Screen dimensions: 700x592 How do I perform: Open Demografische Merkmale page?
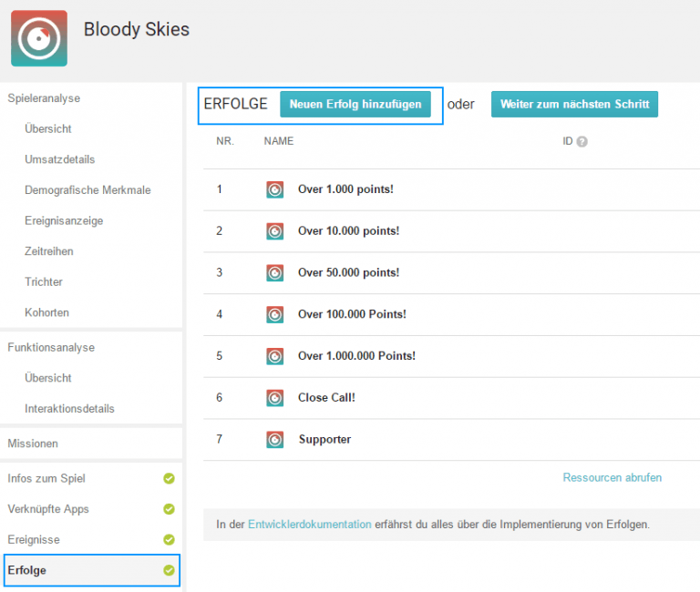[87, 190]
